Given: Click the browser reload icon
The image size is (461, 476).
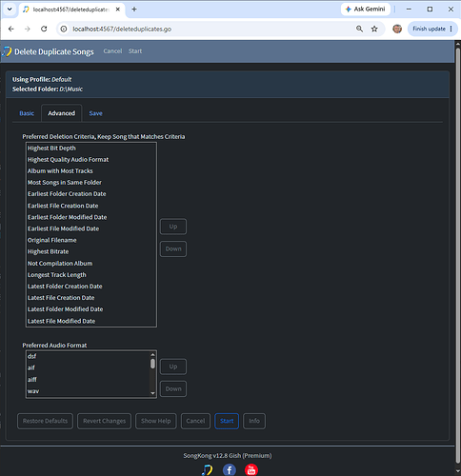Looking at the screenshot, I should click(44, 29).
